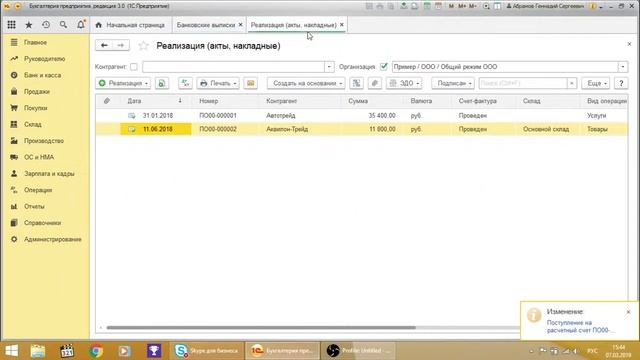Screen dimensions: 640x360
Task: Open title bar dropdown arrow next to info icon
Action: pyautogui.click(x=601, y=7)
